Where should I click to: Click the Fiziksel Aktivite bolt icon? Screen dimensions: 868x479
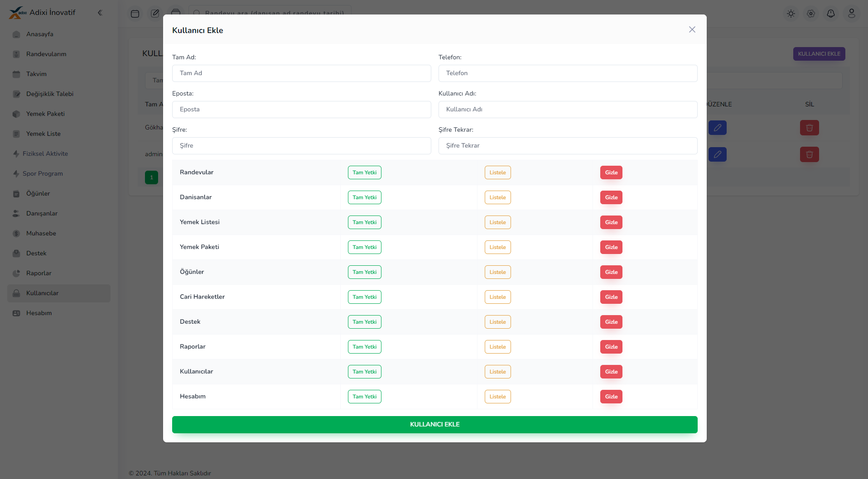[16, 154]
